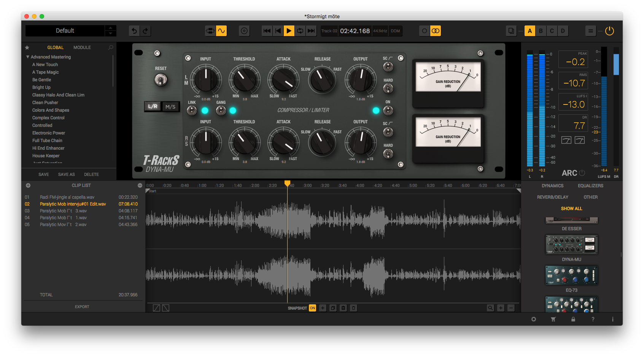Screen dimensions: 644x356
Task: Show favorite presets with the star icon
Action: 27,47
